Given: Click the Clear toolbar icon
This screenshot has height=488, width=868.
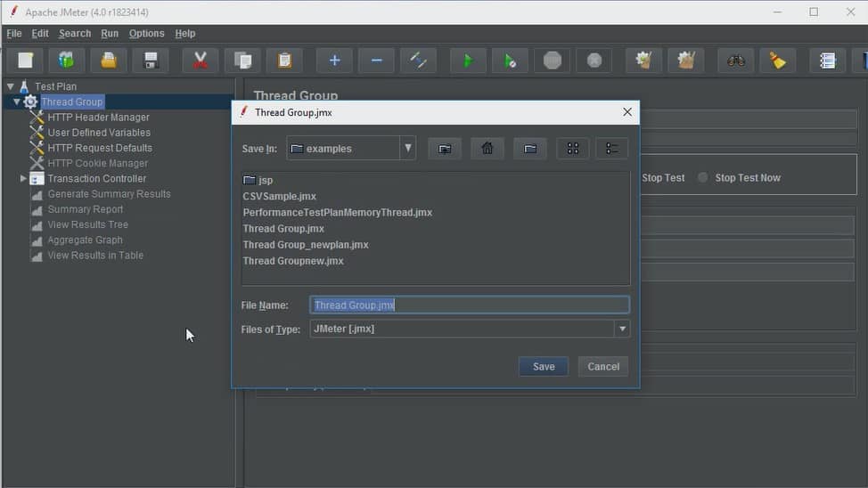Looking at the screenshot, I should pyautogui.click(x=643, y=61).
